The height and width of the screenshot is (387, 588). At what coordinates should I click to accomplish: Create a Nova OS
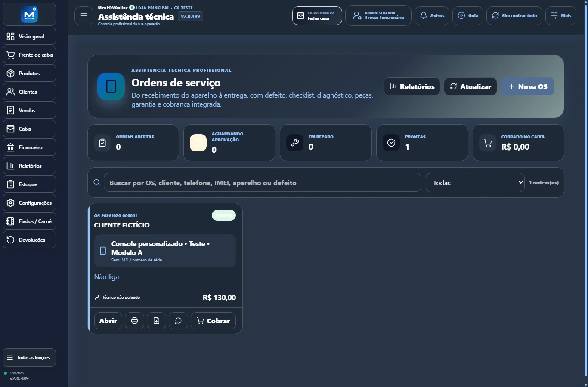(x=528, y=86)
